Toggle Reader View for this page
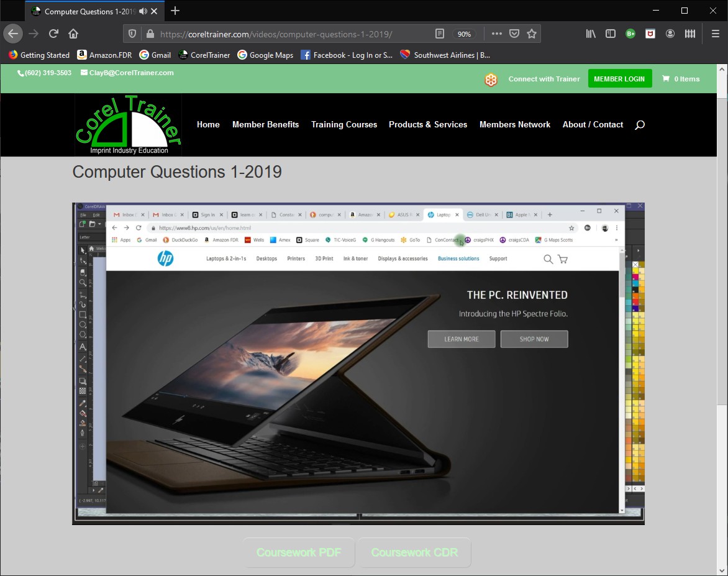The width and height of the screenshot is (728, 576). point(440,34)
